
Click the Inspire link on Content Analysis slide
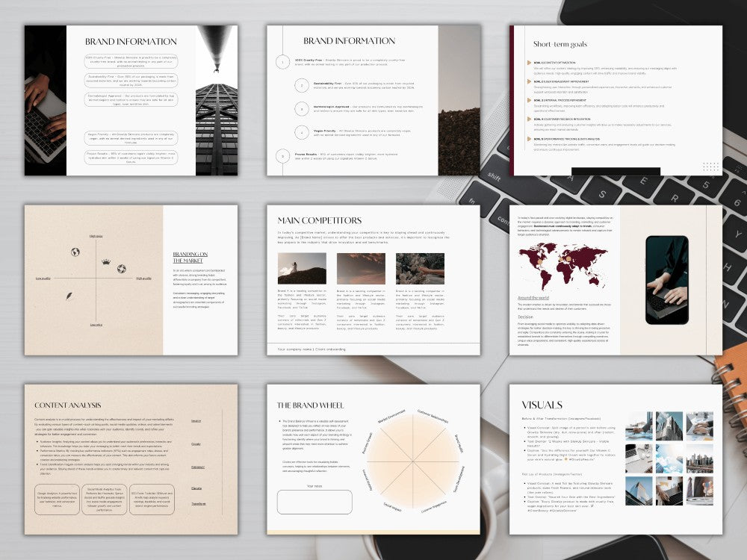(196, 420)
